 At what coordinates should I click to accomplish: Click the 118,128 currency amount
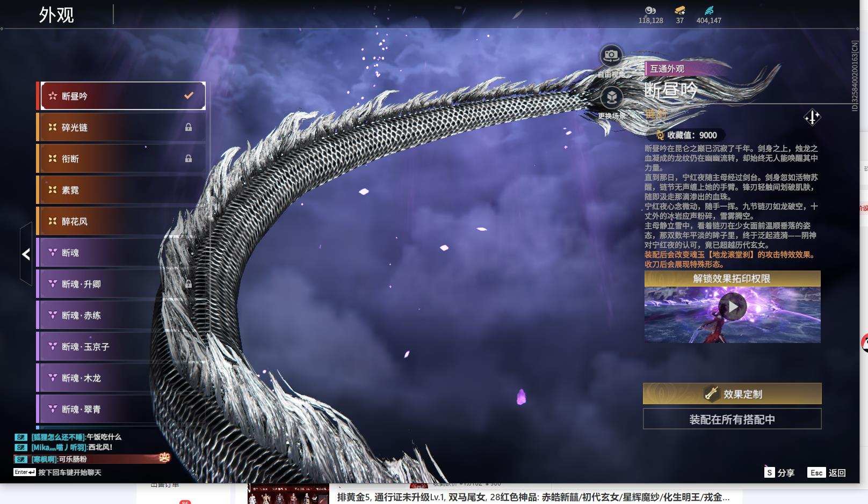(650, 20)
